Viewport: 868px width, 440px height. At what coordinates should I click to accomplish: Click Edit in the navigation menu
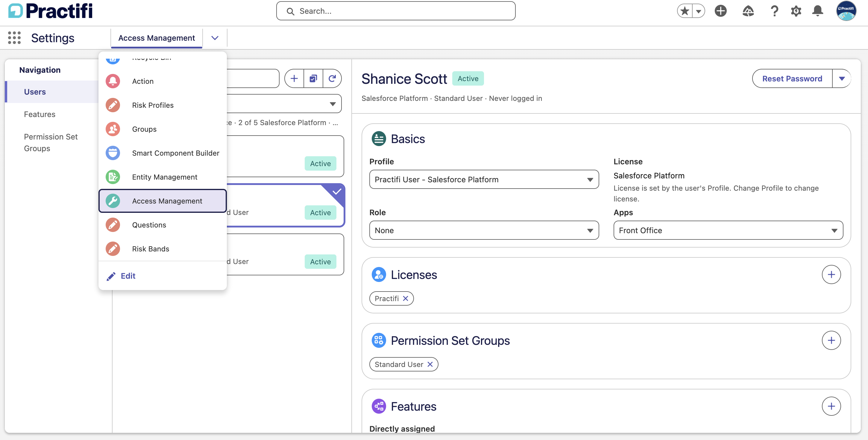click(121, 276)
